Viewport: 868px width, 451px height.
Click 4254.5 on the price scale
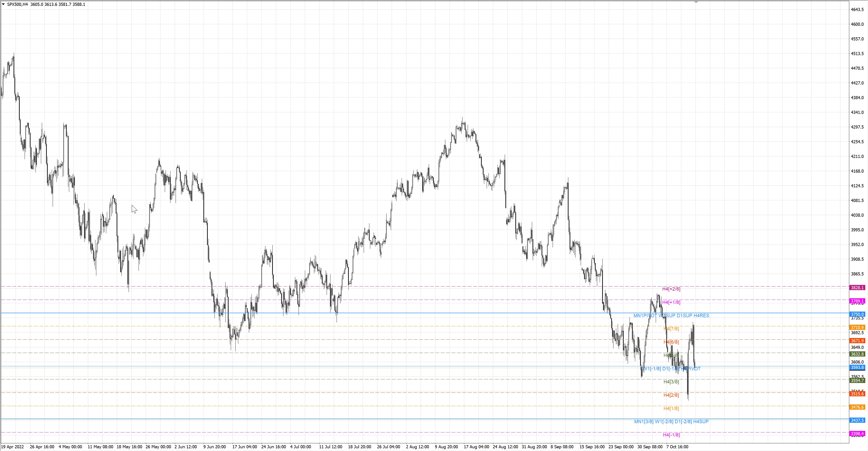click(857, 141)
